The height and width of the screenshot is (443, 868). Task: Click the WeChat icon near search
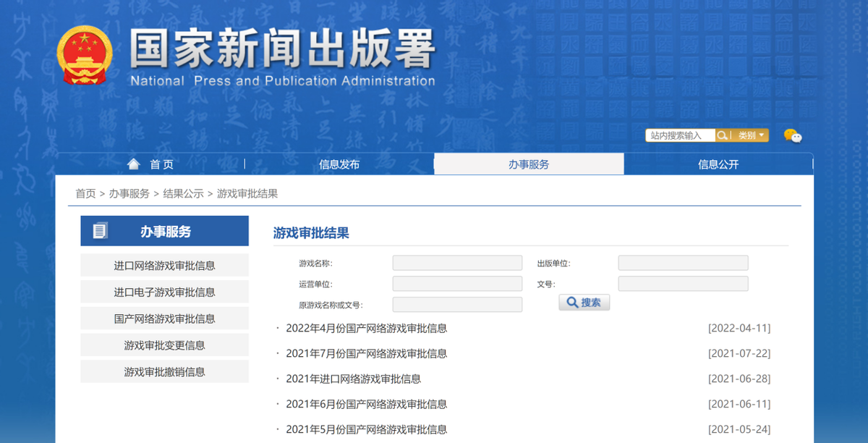click(793, 135)
